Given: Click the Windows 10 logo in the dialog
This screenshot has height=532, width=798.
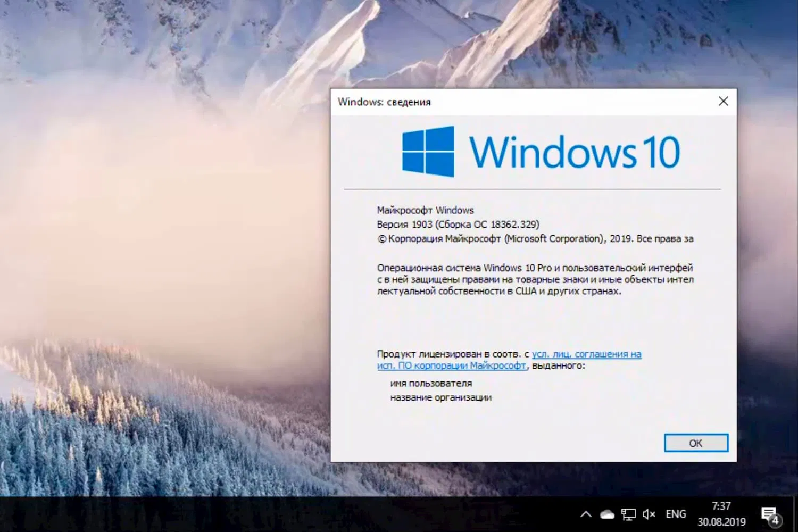Looking at the screenshot, I should pyautogui.click(x=540, y=151).
